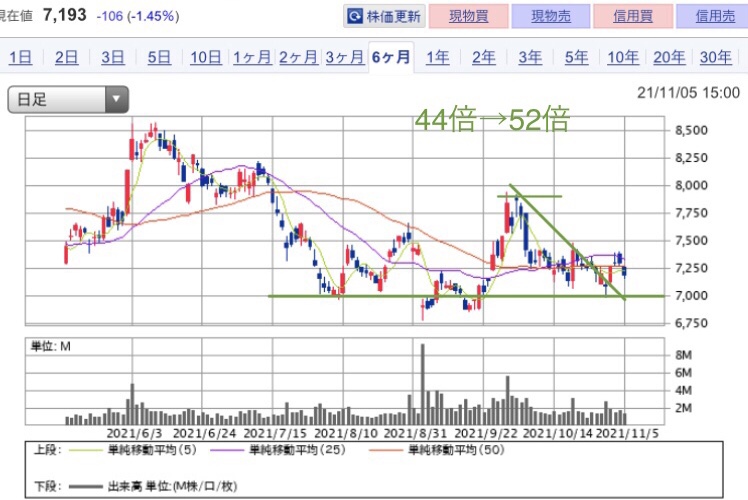Image resolution: width=748 pixels, height=500 pixels.
Task: Switch chart range to 1年
Action: coord(437,58)
